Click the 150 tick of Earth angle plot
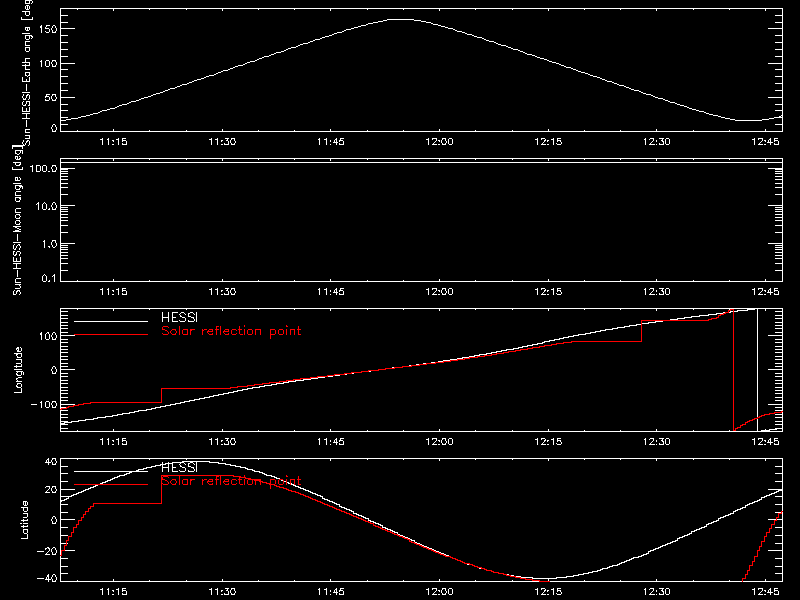Image resolution: width=800 pixels, height=600 pixels. pyautogui.click(x=48, y=29)
